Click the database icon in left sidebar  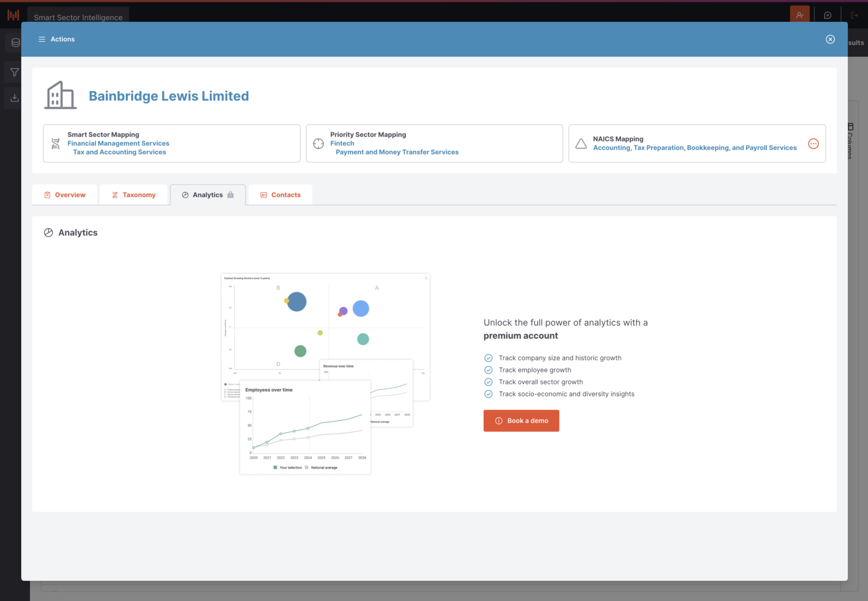[15, 42]
